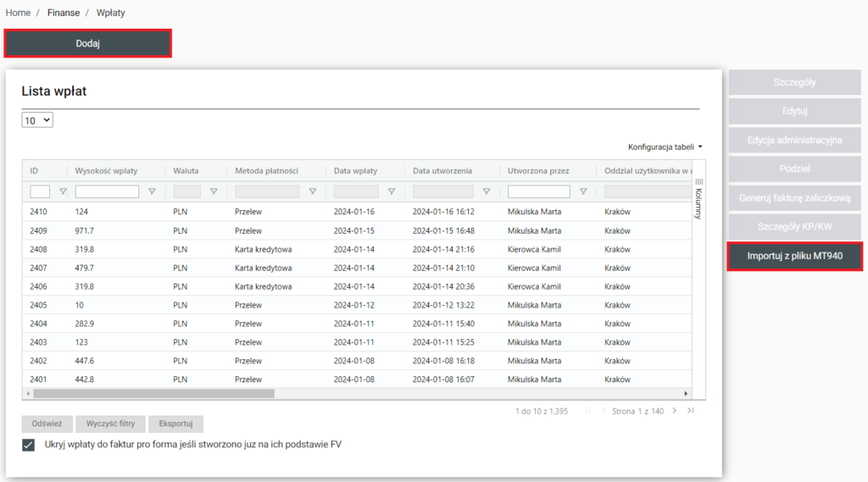This screenshot has width=868, height=482.
Task: Click the Dodaj button
Action: [88, 43]
